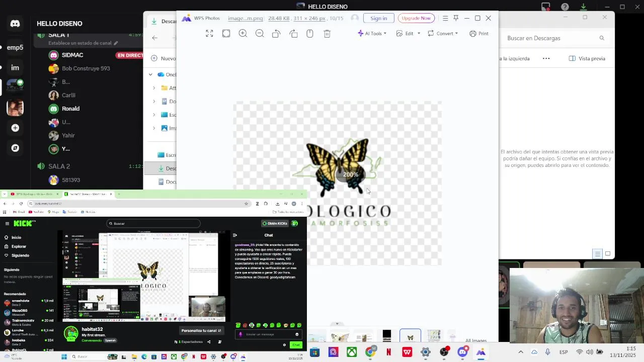The width and height of the screenshot is (644, 362).
Task: Click Ronald in Discord voice list
Action: coord(70,109)
